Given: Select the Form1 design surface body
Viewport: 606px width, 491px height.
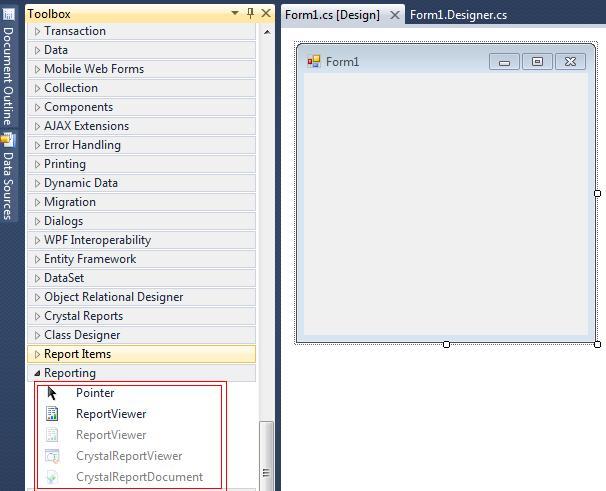Looking at the screenshot, I should pyautogui.click(x=446, y=204).
